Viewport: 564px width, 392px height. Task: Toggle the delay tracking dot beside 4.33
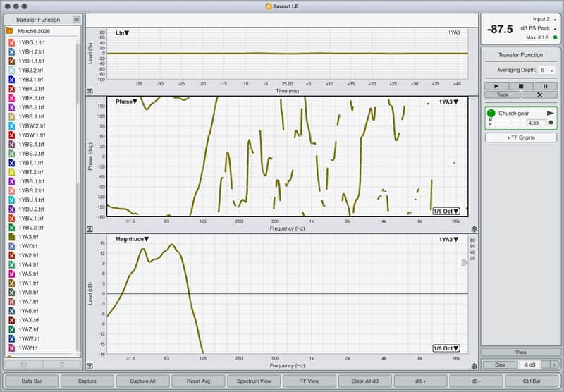click(551, 123)
